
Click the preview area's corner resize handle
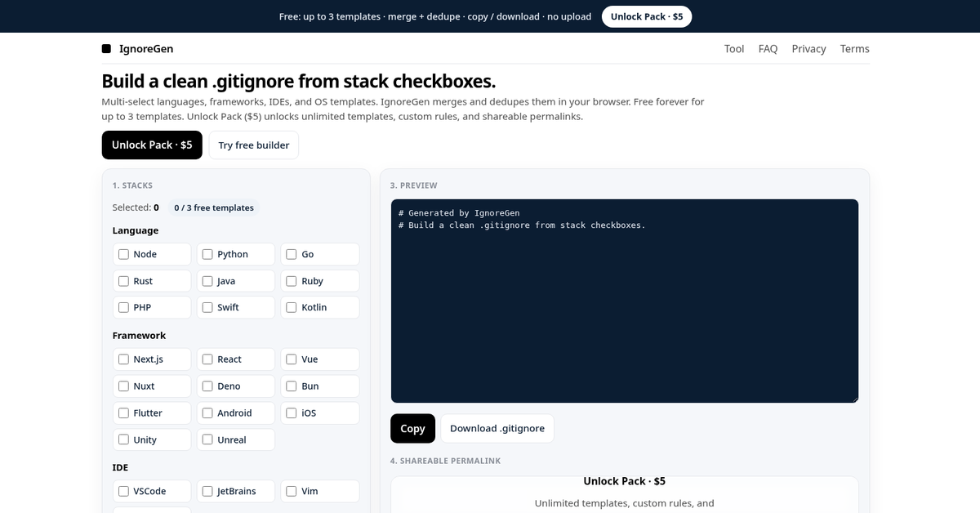854,399
